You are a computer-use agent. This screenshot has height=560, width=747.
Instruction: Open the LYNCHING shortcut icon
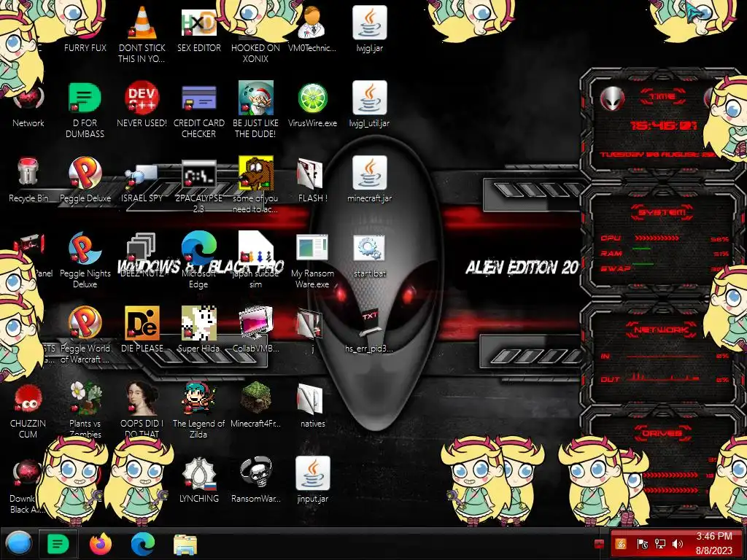tap(198, 473)
